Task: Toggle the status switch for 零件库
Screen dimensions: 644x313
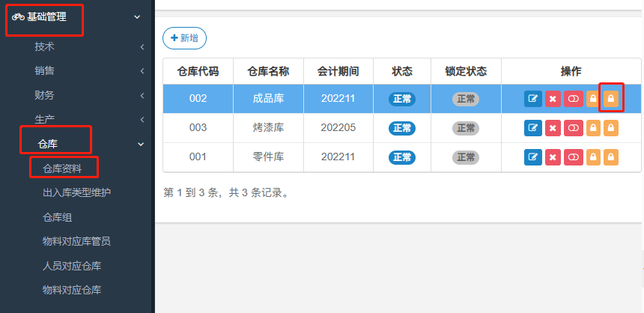Action: click(573, 156)
